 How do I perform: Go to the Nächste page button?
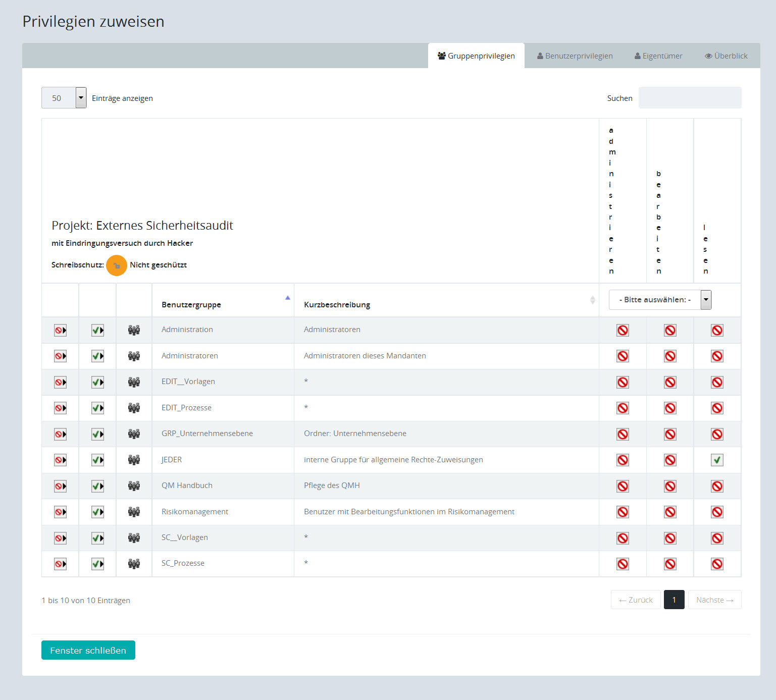714,600
